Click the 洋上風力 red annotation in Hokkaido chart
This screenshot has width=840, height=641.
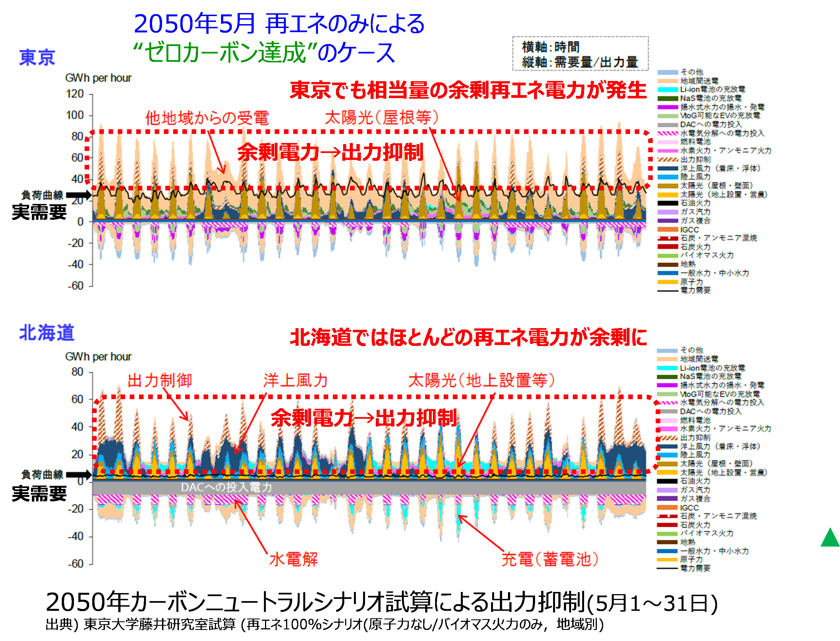point(296,380)
